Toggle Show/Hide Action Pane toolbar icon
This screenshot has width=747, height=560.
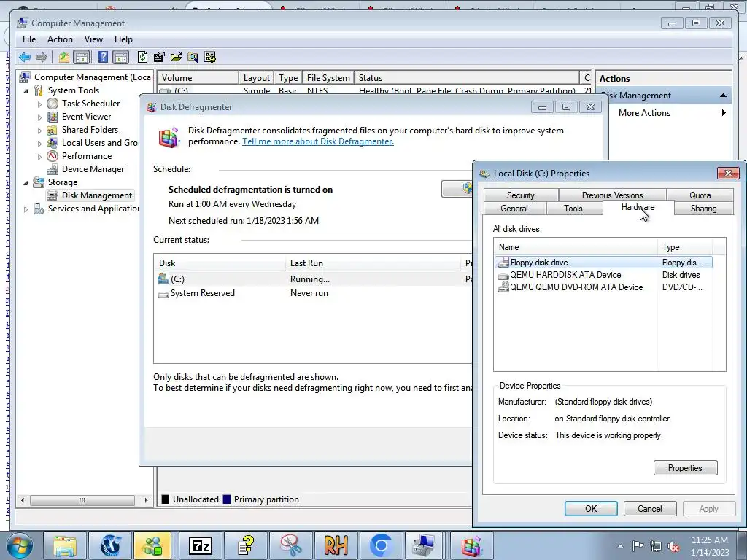coord(121,58)
